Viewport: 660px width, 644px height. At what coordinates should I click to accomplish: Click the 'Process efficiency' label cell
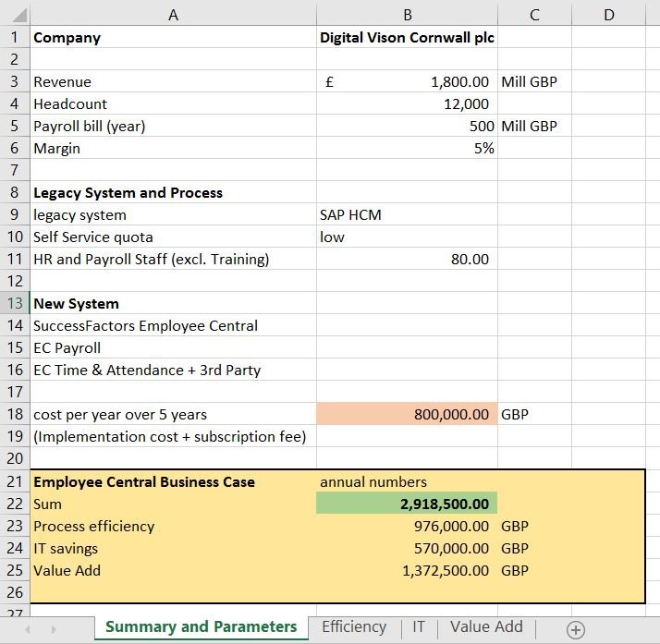click(x=173, y=526)
